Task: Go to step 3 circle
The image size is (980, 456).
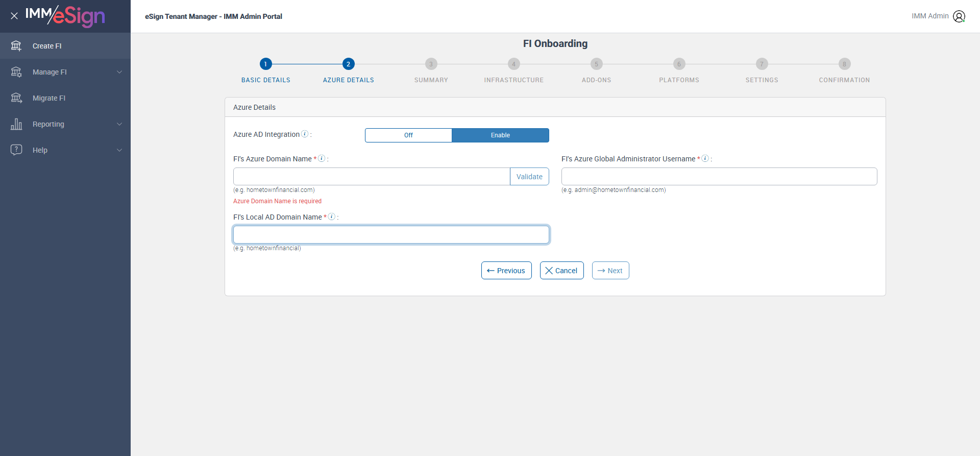Action: pyautogui.click(x=431, y=64)
